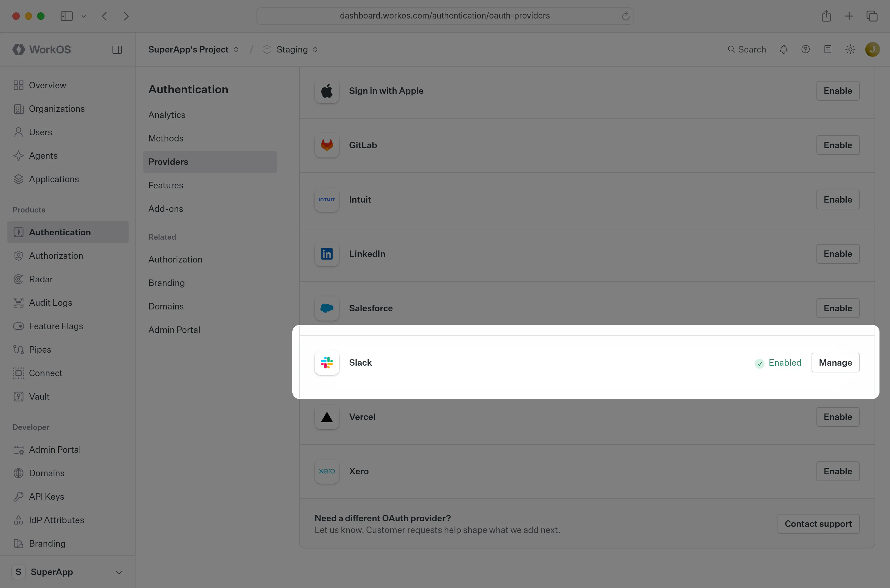Toggle Safari sidebar
This screenshot has width=890, height=588.
click(x=66, y=16)
